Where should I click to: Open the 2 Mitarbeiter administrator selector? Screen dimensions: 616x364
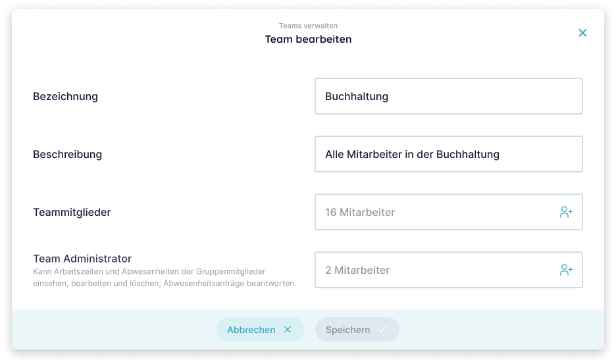coord(434,270)
